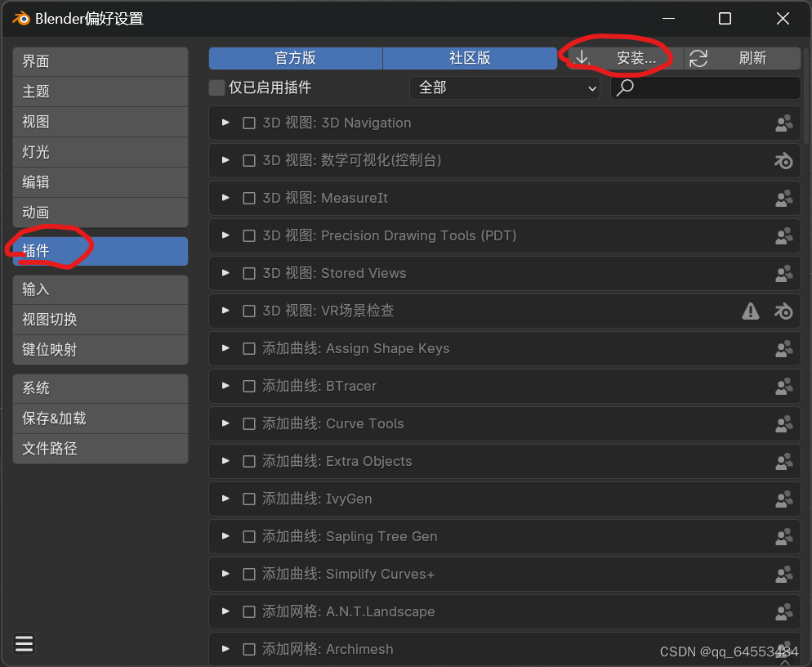Open the 系统 preferences section

click(100, 388)
